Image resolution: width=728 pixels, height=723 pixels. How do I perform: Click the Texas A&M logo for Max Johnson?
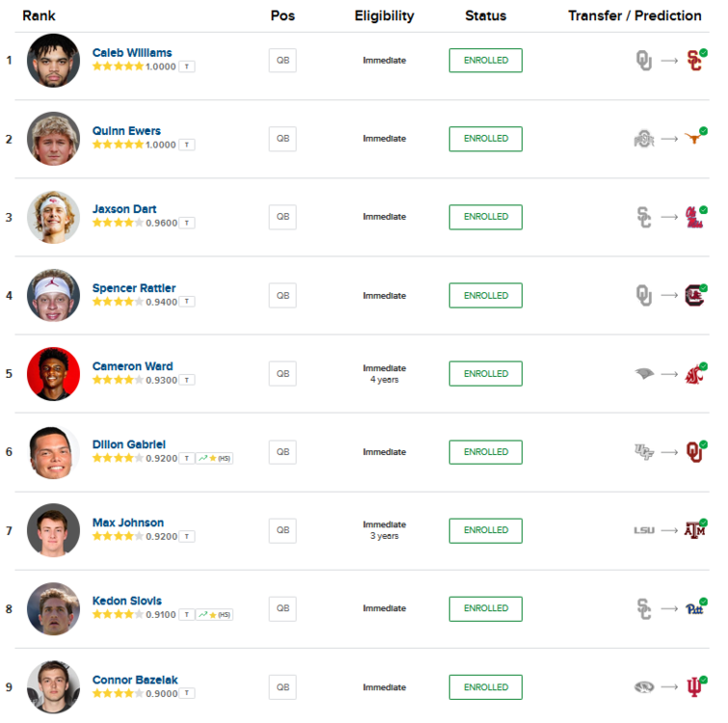pos(694,530)
